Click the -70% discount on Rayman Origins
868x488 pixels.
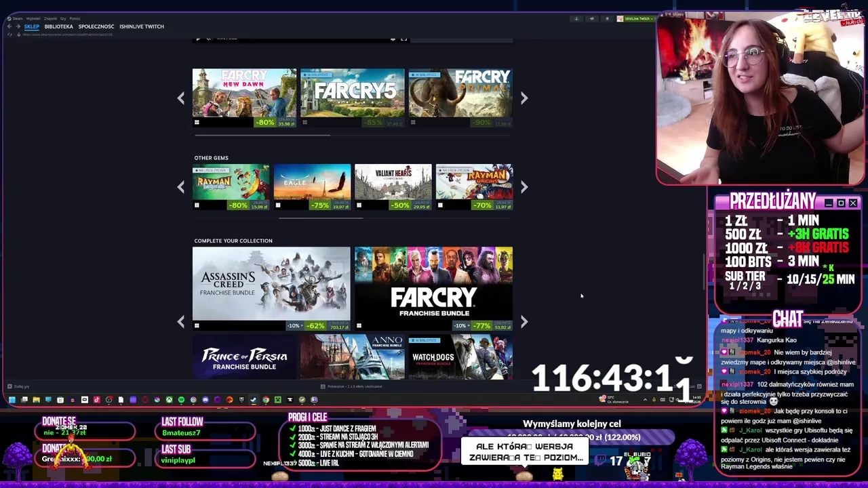point(482,205)
